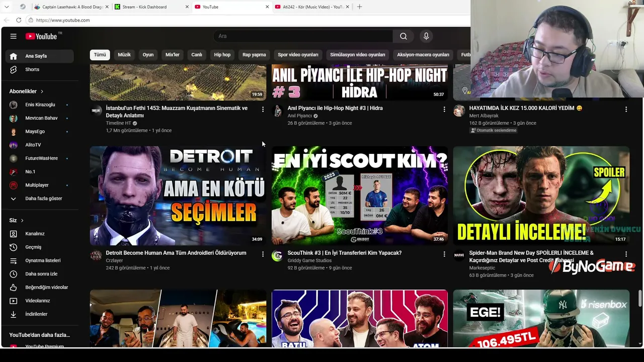Image resolution: width=644 pixels, height=362 pixels.
Task: Open the 'Detroit Become Human Ama Tüm Androidleri Öldürüyorum' title
Action: pos(176,253)
